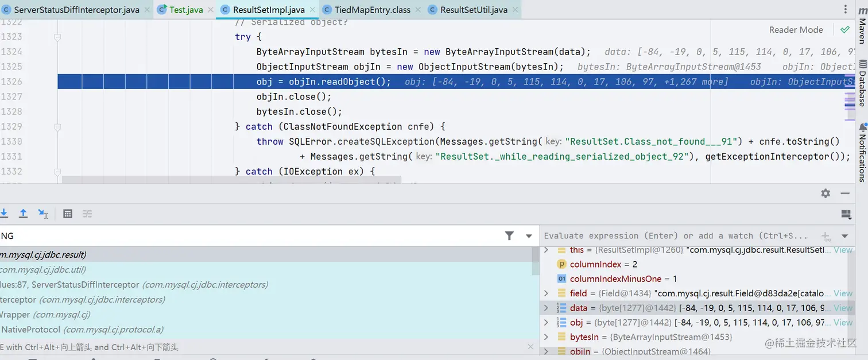The image size is (868, 360).
Task: Open the Notifications tool window
Action: (x=862, y=152)
